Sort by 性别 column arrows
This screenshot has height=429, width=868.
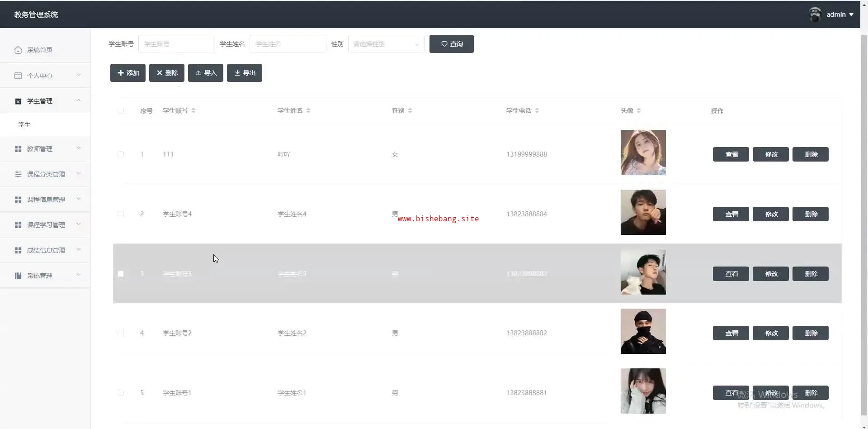(410, 110)
